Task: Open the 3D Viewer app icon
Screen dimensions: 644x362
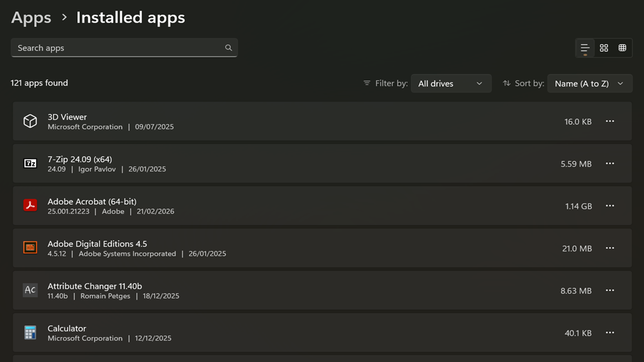Action: point(30,121)
